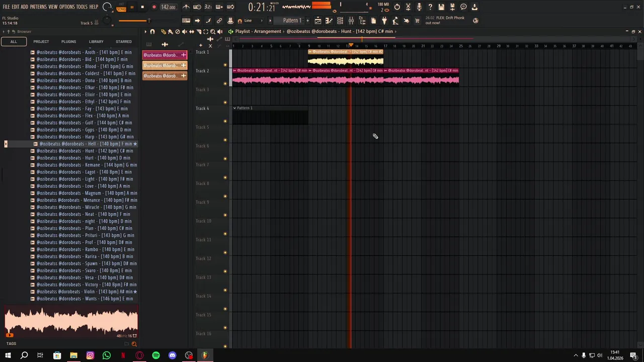Open the Channel rack icon
This screenshot has width=644, height=362.
pyautogui.click(x=340, y=21)
